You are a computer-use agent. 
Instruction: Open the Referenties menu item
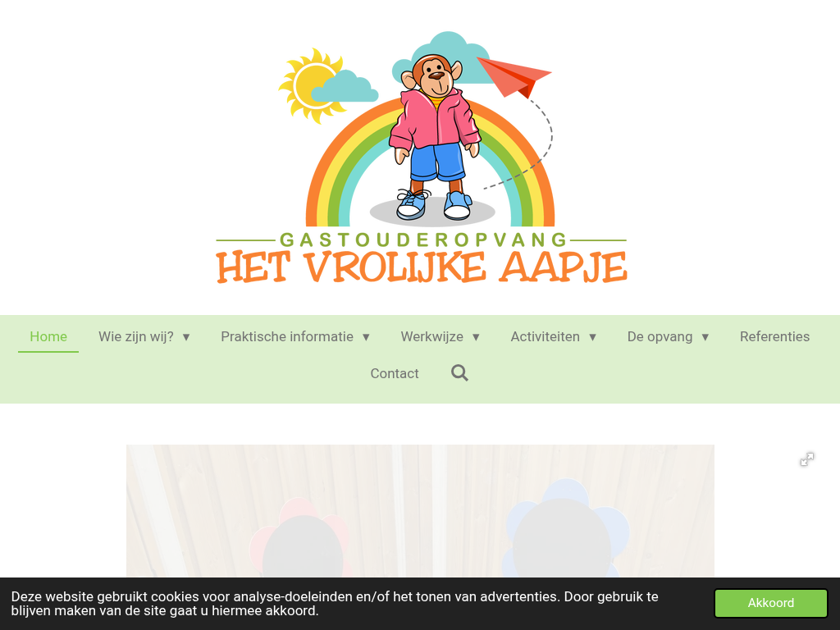(x=774, y=336)
